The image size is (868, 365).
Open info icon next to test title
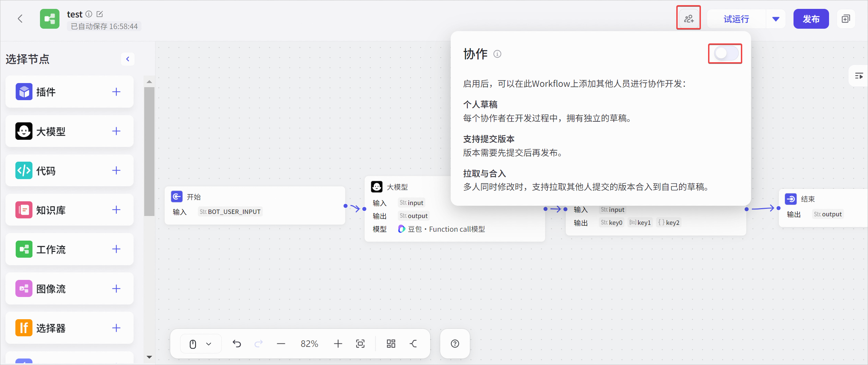pos(89,14)
